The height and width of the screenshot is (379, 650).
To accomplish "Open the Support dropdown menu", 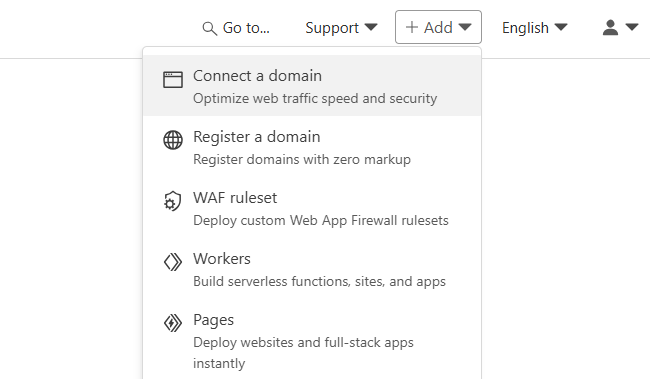I will coord(341,28).
